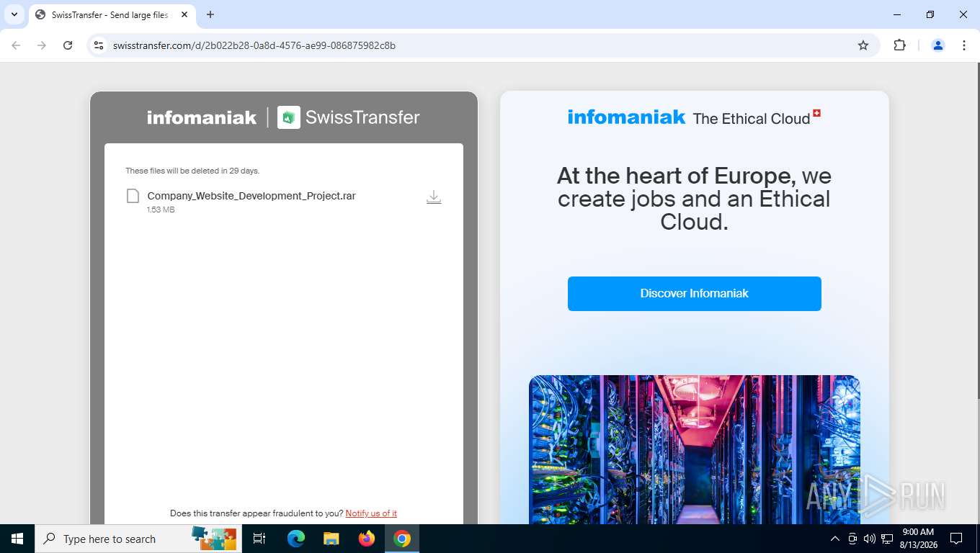The image size is (980, 553).
Task: Click 'These files will be deleted in 29 days' text
Action: tap(192, 171)
